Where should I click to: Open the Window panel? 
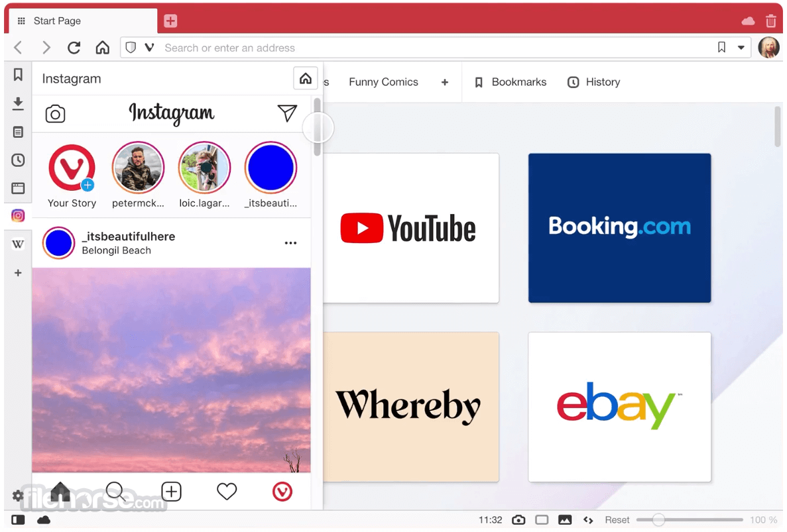[x=18, y=188]
